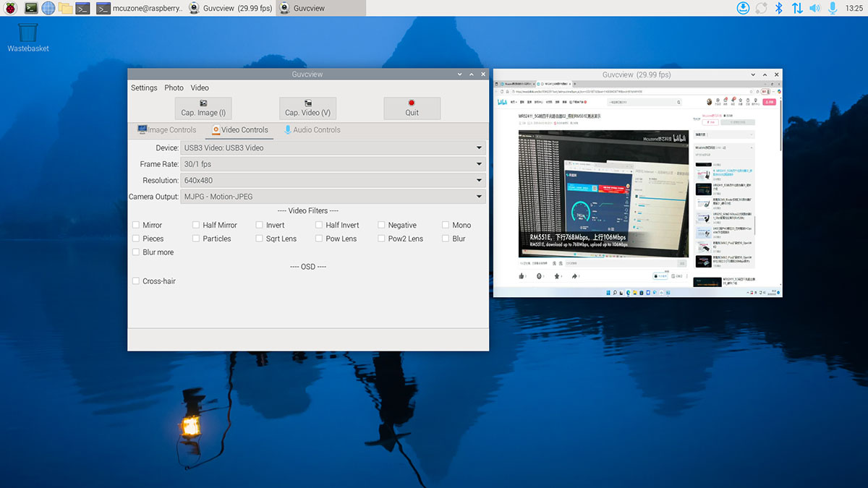
Task: Click the Cap. Video (V) button
Action: (x=307, y=108)
